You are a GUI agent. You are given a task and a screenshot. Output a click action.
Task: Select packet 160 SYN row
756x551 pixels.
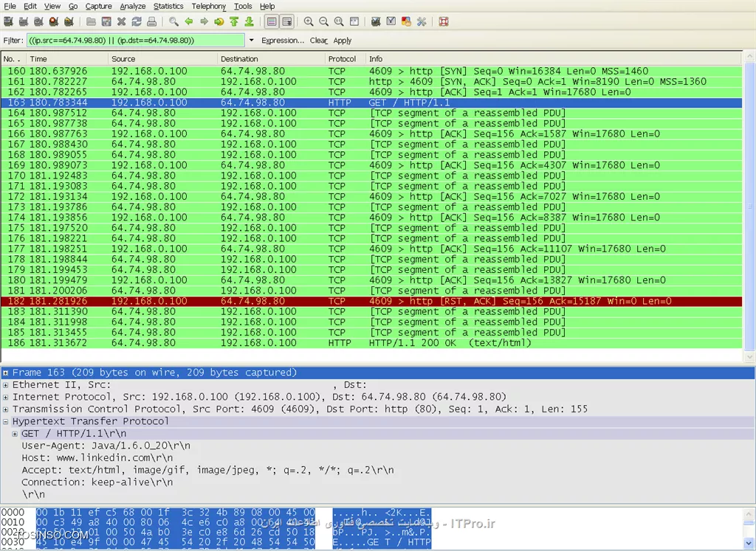point(371,72)
